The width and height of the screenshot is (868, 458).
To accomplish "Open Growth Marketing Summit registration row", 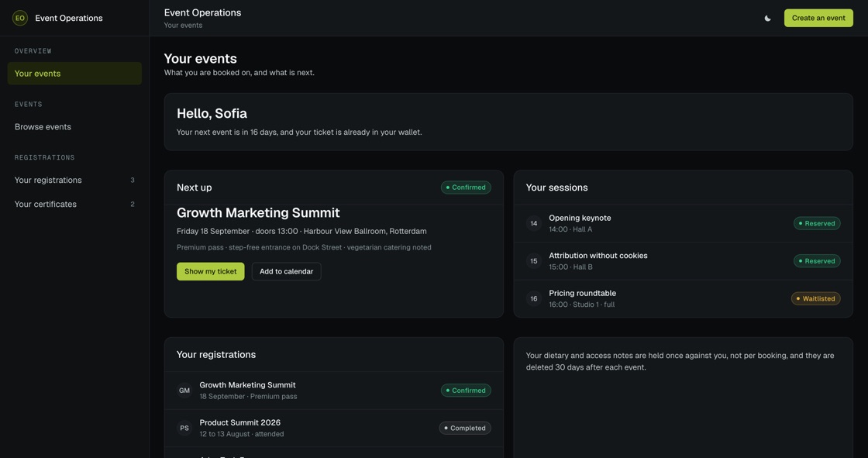I will pos(334,391).
